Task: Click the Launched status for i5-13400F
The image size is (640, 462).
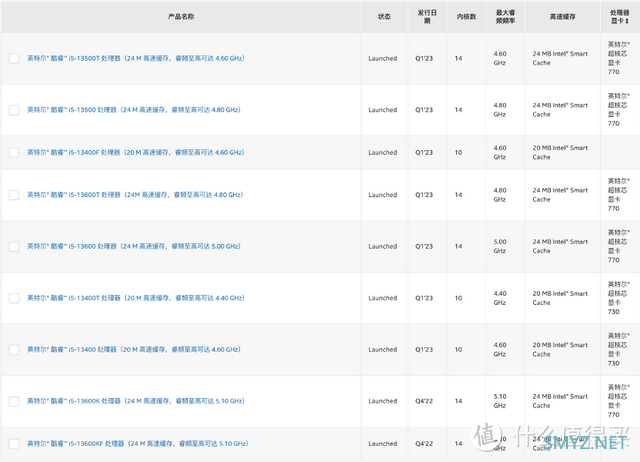Action: (382, 152)
